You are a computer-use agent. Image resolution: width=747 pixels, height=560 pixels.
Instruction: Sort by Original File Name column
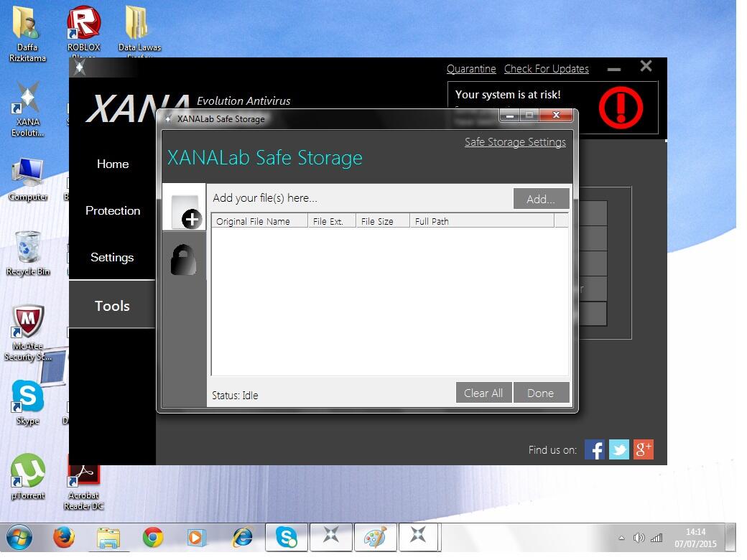click(259, 221)
